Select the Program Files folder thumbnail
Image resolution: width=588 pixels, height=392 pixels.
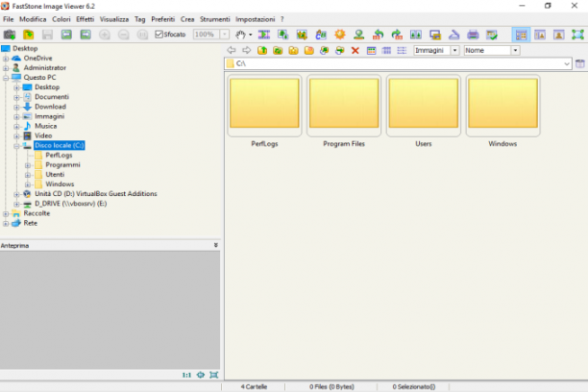pyautogui.click(x=344, y=106)
